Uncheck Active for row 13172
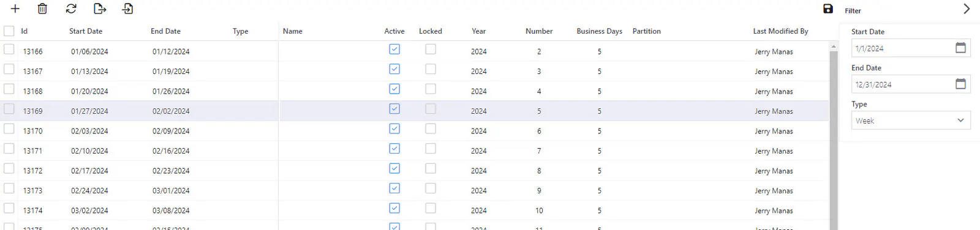 [394, 168]
